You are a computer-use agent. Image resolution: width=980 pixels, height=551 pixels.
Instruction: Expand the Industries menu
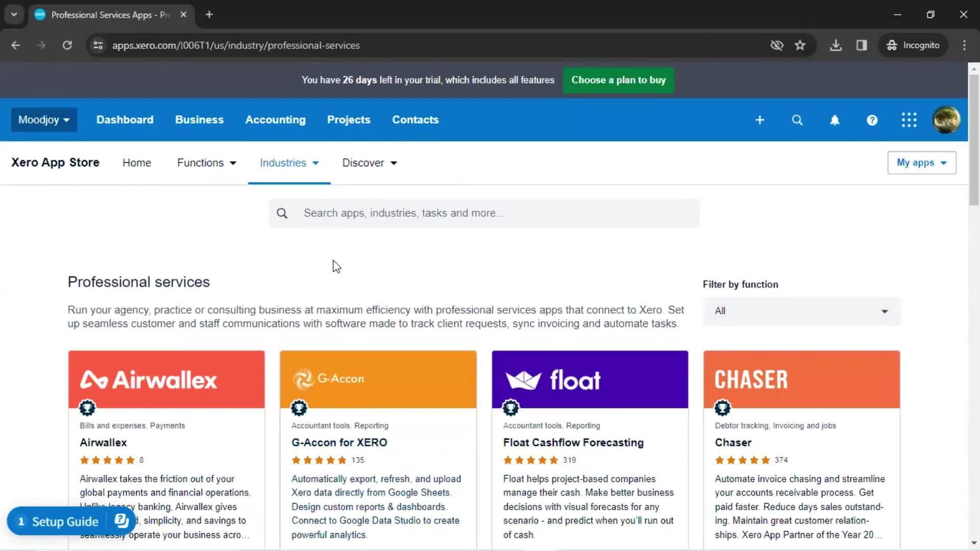[289, 163]
